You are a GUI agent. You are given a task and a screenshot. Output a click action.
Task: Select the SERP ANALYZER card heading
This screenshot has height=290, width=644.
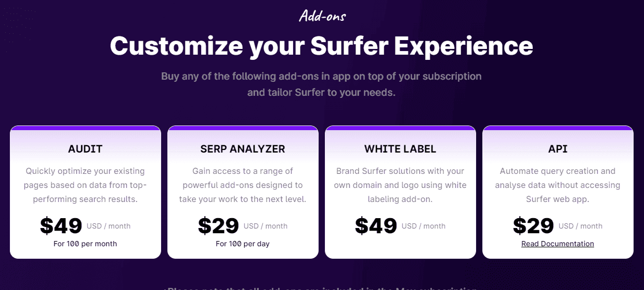tap(243, 149)
